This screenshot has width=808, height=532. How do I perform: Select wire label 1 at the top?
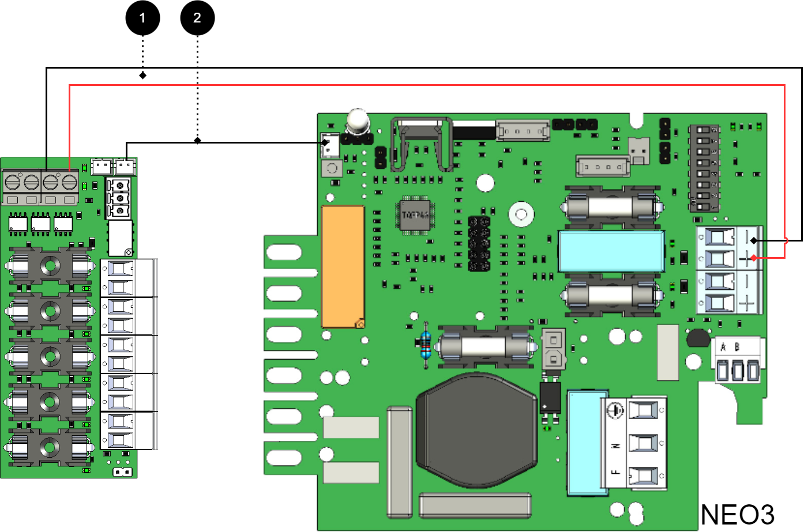[x=142, y=18]
